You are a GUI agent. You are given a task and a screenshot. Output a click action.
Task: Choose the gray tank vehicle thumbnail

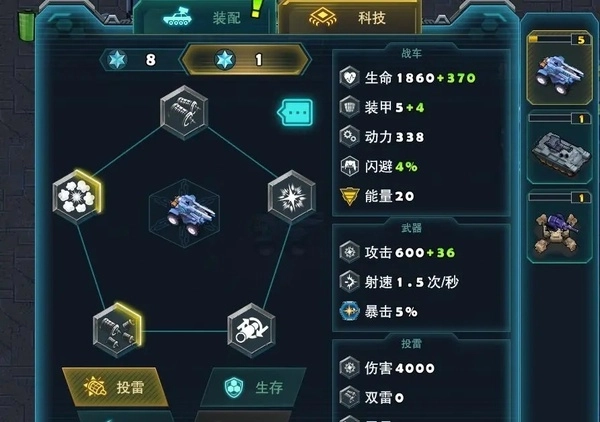point(559,148)
